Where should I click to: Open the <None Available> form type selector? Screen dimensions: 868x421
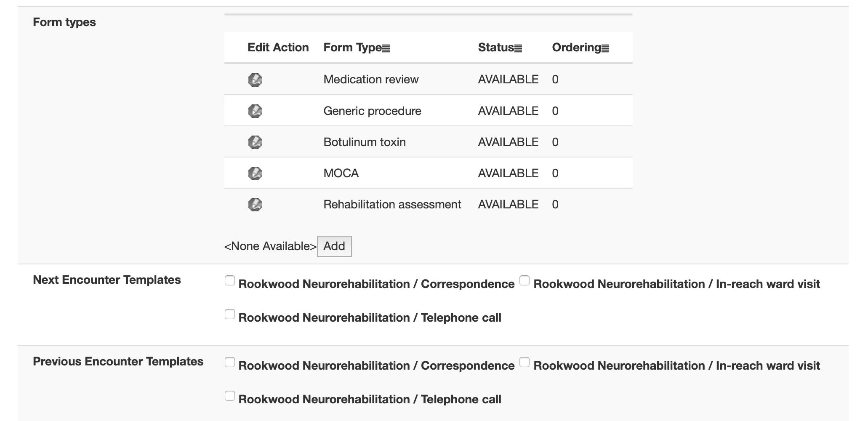click(x=269, y=246)
